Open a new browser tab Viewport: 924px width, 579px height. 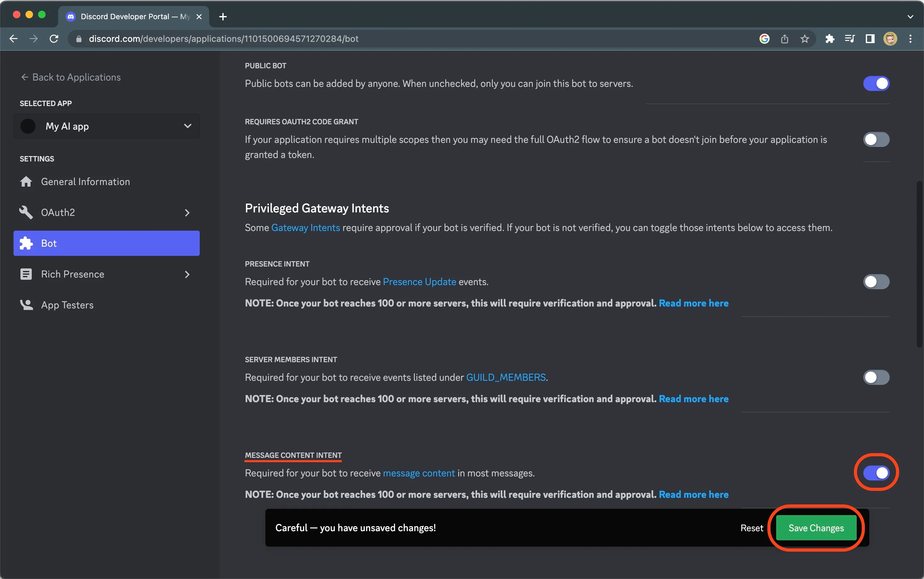(223, 16)
